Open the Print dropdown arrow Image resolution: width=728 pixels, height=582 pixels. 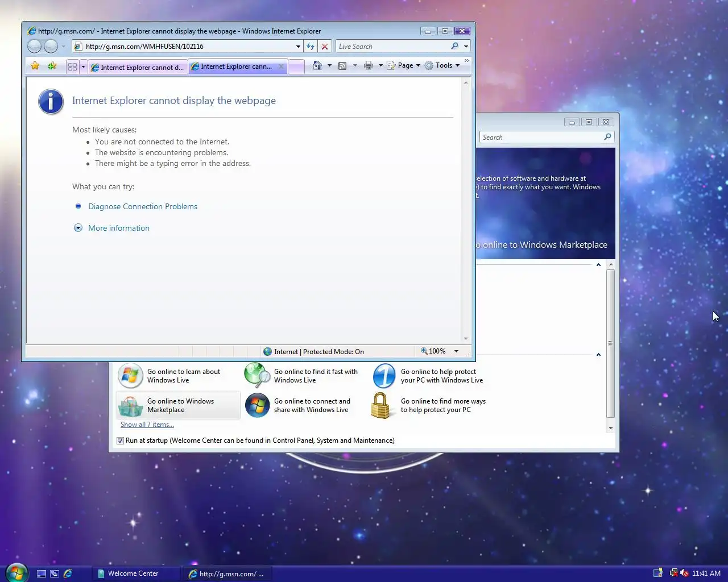pyautogui.click(x=380, y=65)
